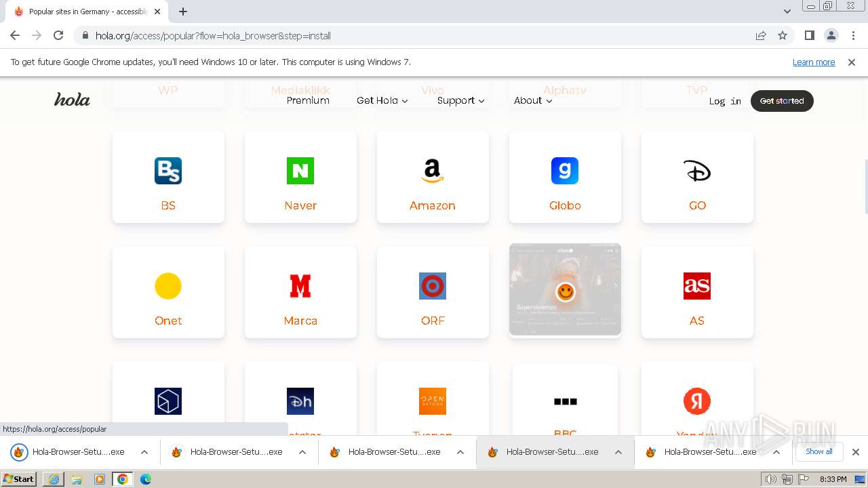Viewport: 868px width, 488px height.
Task: Expand the About menu
Action: (533, 100)
